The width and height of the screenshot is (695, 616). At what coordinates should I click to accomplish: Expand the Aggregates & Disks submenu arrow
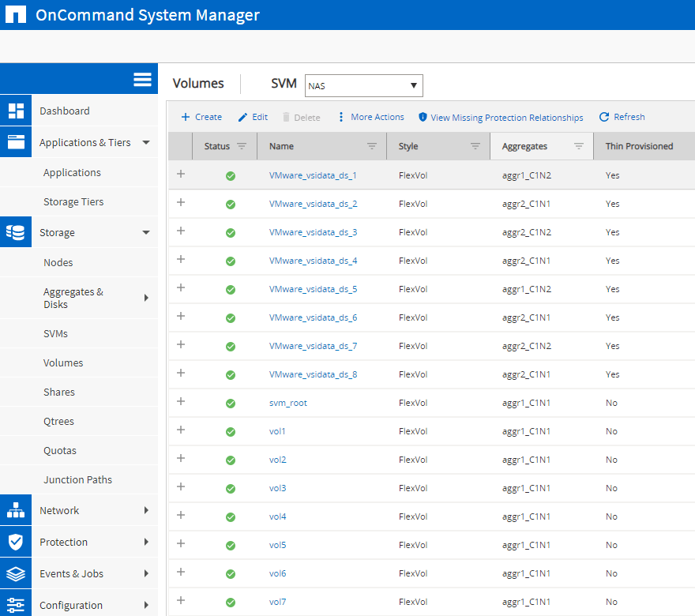pyautogui.click(x=146, y=298)
